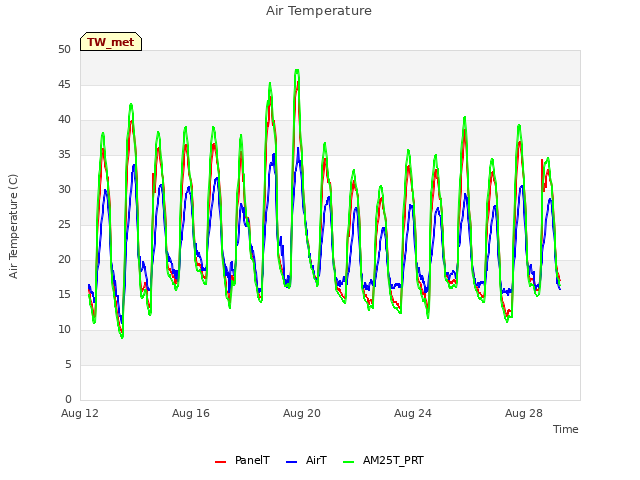640x480 pixels.
Task: Toggle the AirT legend entry
Action: [307, 460]
